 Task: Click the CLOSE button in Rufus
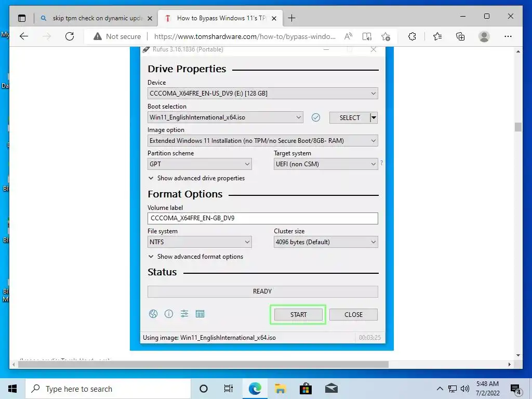[x=353, y=314]
